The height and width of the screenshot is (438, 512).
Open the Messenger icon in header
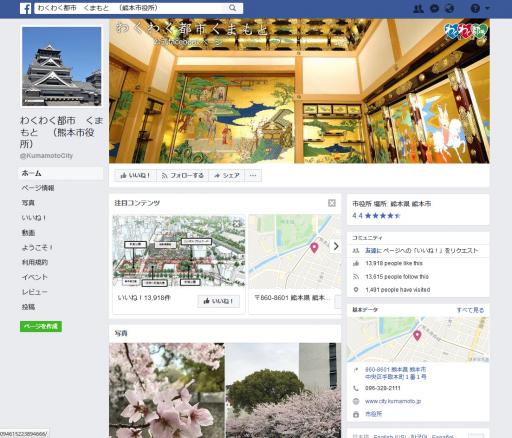tap(434, 8)
